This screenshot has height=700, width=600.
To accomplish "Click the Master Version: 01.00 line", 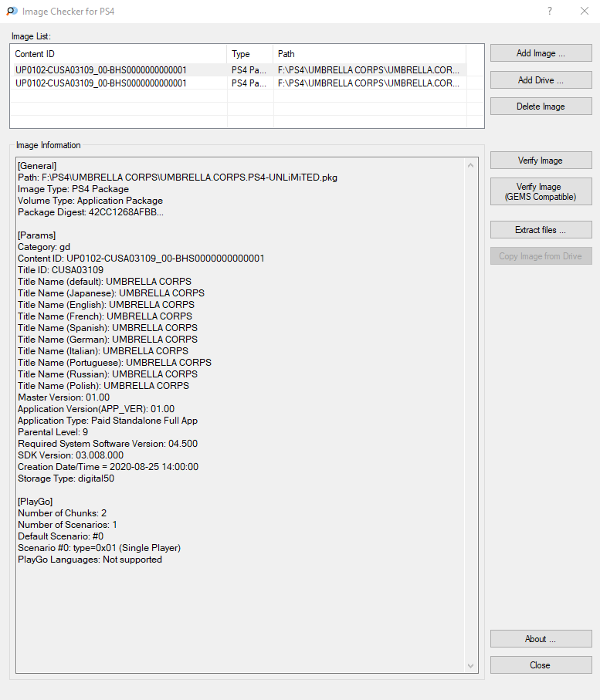I will coord(64,397).
